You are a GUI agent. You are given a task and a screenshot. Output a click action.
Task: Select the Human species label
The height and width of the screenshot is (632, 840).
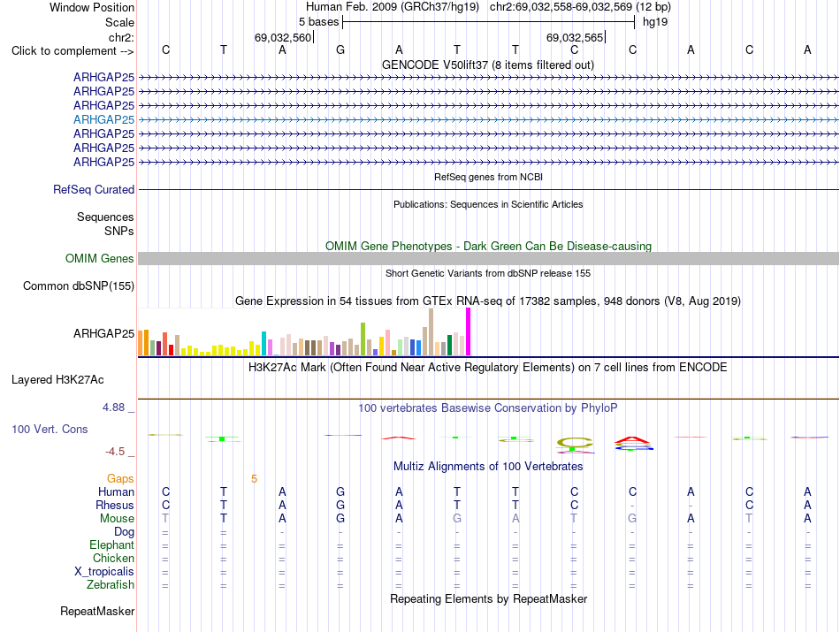pos(116,491)
